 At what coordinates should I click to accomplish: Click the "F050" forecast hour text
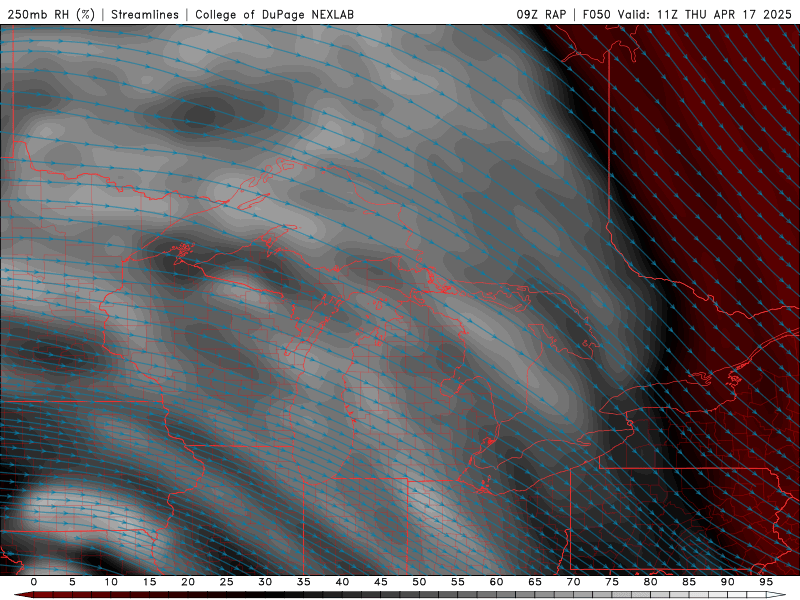pos(596,14)
